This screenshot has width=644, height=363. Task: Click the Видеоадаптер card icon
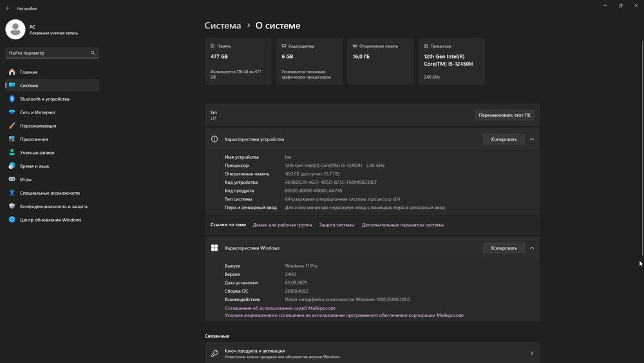coord(284,46)
